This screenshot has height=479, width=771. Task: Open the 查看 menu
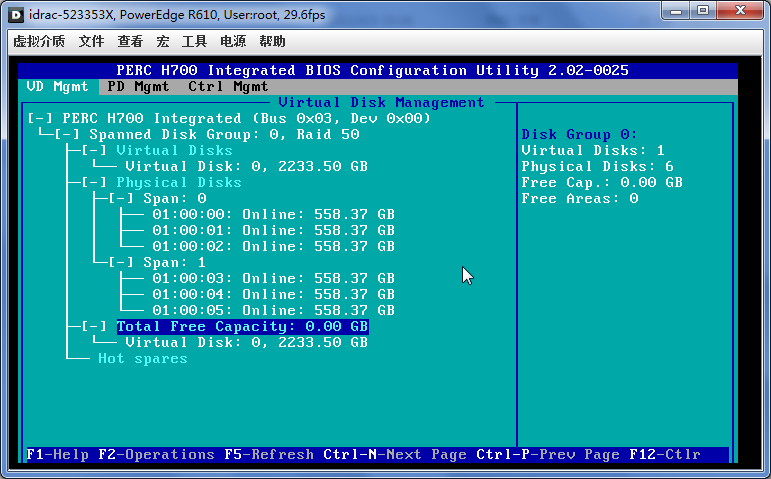130,41
